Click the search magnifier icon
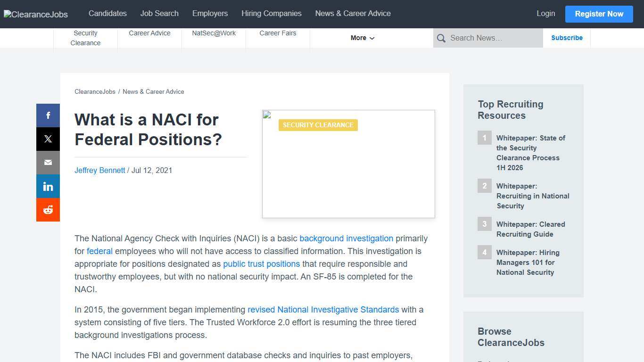This screenshot has height=362, width=644. point(441,38)
